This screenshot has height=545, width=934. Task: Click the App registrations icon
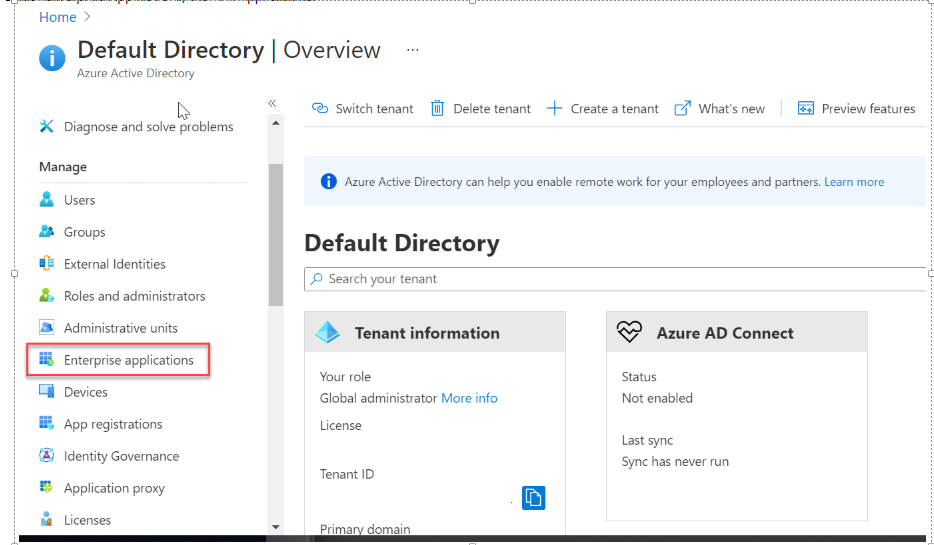[x=46, y=423]
